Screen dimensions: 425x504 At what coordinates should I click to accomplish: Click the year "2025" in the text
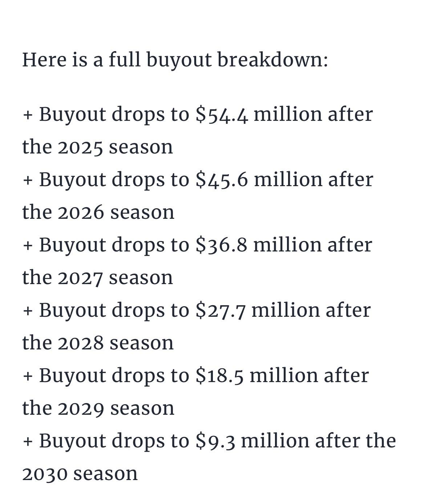click(x=80, y=147)
